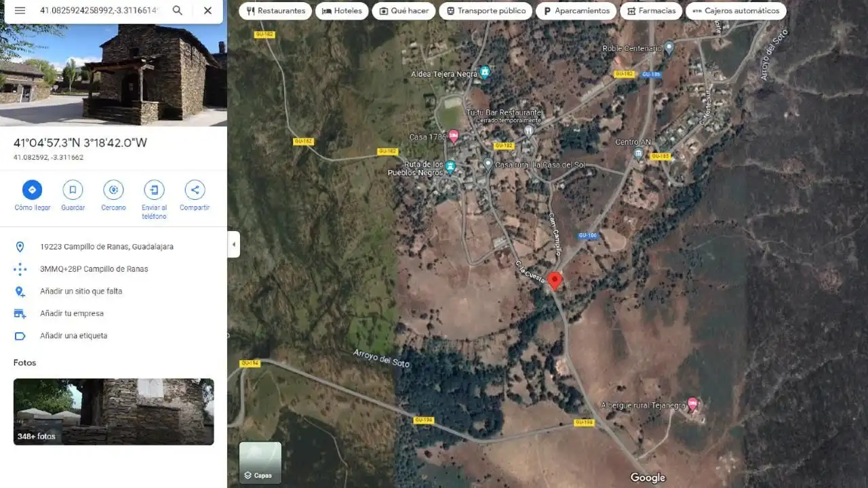Click the Ruta de los Pueblos Negros marker

click(450, 166)
